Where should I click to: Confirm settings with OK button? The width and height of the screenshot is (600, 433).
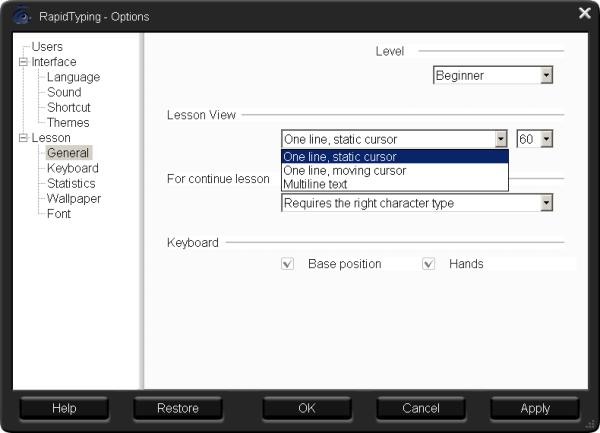coord(307,408)
